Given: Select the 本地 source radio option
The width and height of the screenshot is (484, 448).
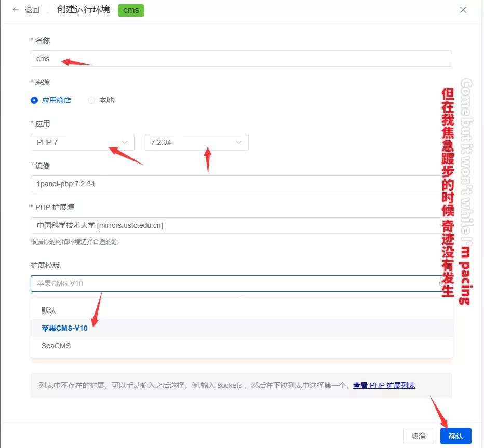Looking at the screenshot, I should click(91, 100).
